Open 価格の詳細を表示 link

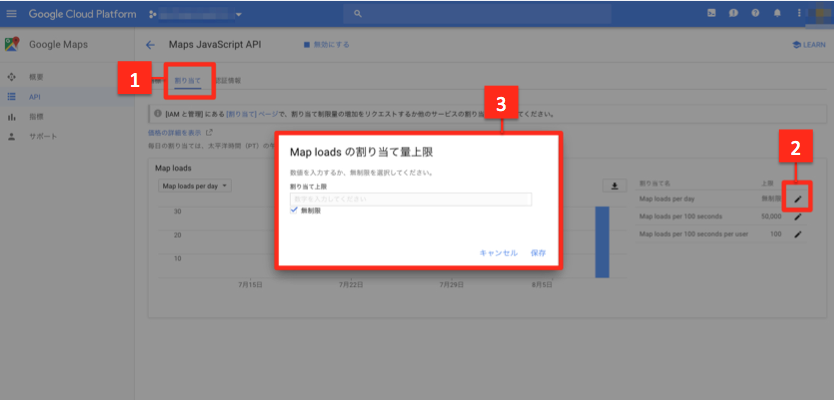pyautogui.click(x=175, y=132)
